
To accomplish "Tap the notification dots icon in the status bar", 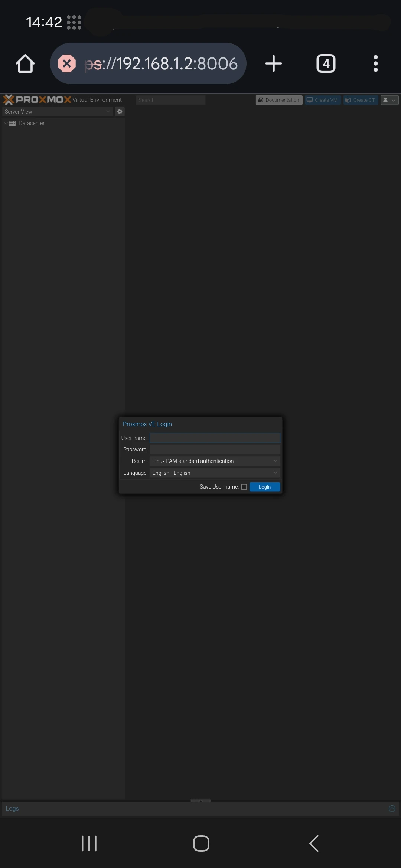I will [x=74, y=22].
